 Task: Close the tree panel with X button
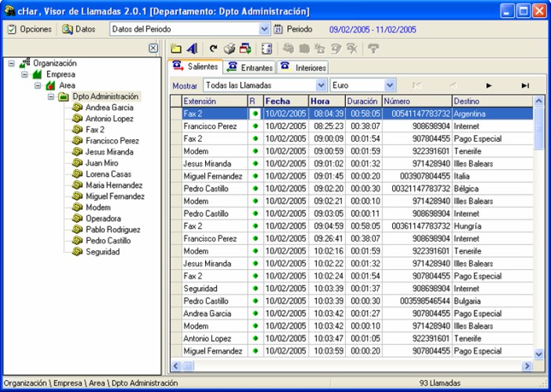click(153, 49)
